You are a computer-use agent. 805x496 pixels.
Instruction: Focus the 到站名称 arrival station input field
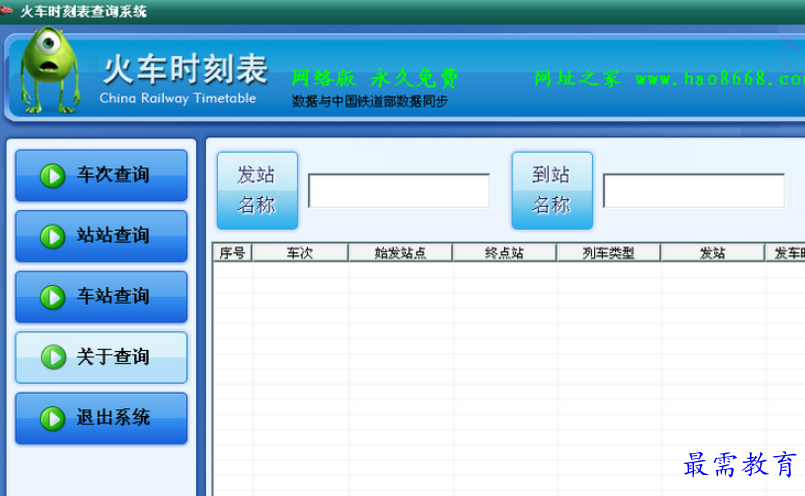(x=694, y=191)
